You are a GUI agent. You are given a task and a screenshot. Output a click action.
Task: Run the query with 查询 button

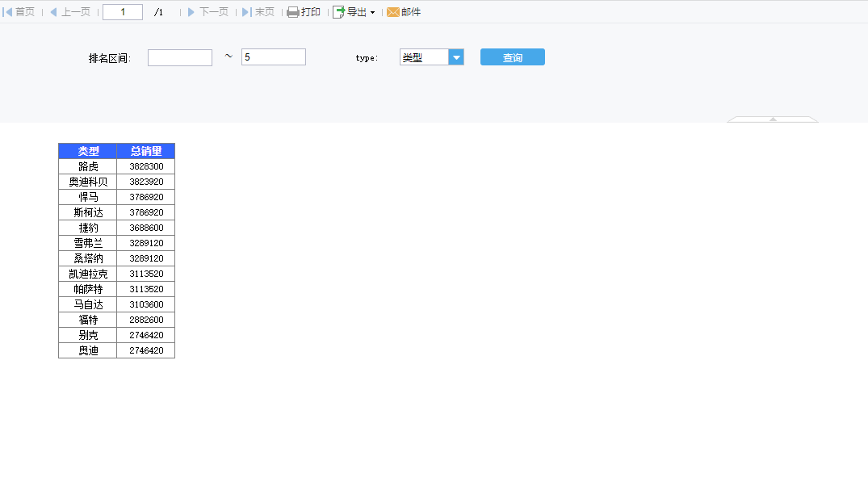click(512, 57)
